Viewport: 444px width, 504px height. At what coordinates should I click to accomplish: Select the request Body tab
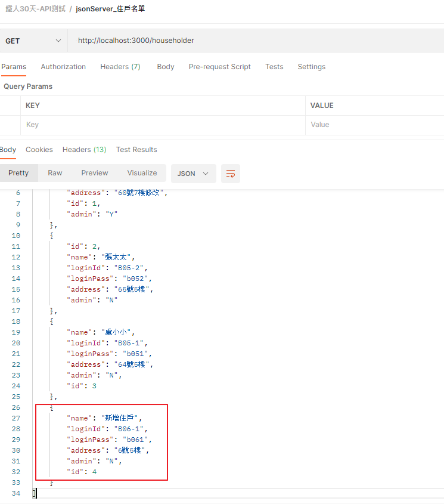click(166, 67)
